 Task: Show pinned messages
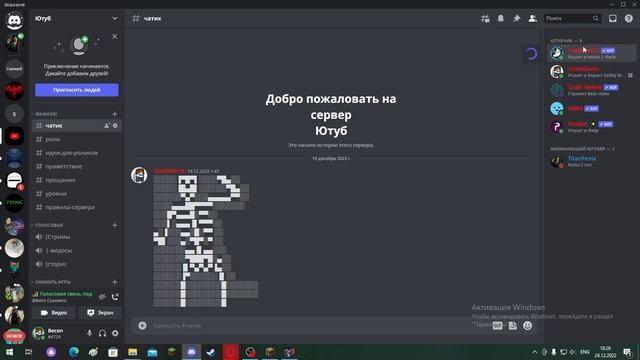517,18
